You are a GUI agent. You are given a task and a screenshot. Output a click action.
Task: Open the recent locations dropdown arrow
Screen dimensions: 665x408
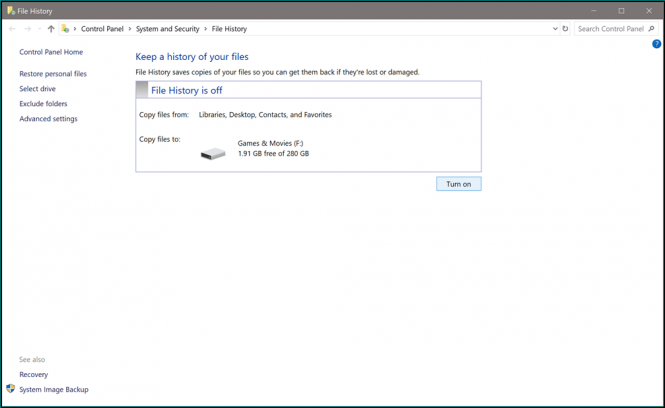(39, 29)
